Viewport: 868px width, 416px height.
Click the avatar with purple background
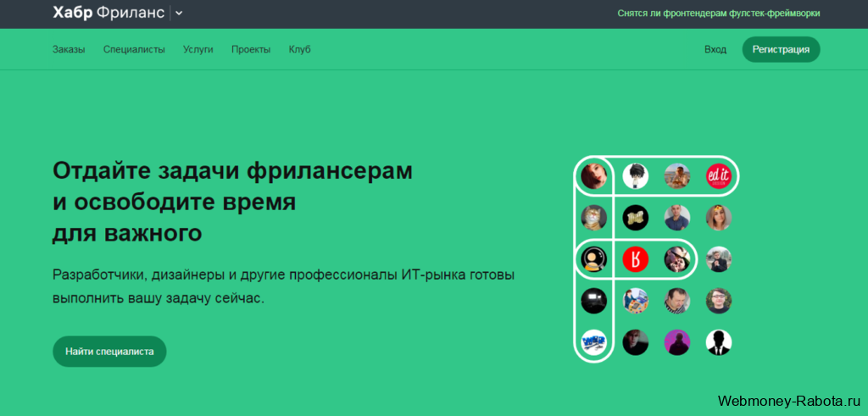(x=677, y=342)
